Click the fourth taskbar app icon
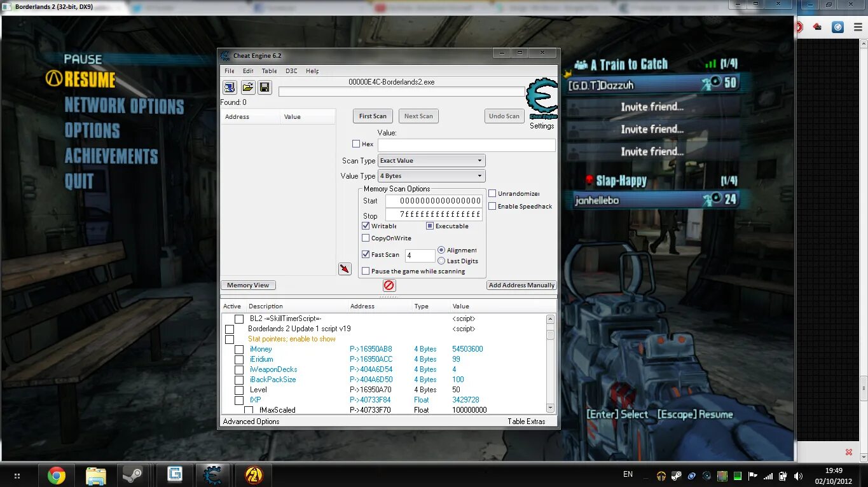Screen dimensions: 868x487 point(175,475)
